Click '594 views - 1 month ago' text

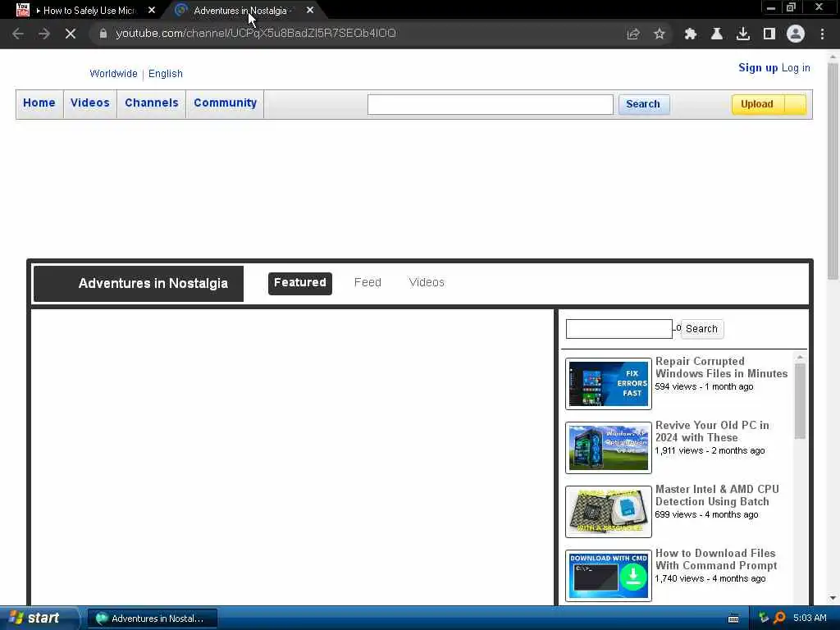pos(704,387)
